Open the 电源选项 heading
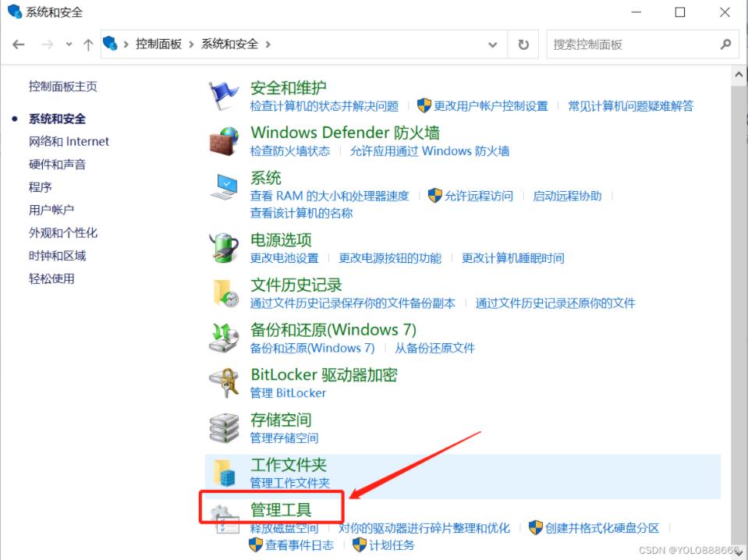The image size is (748, 560). click(281, 239)
